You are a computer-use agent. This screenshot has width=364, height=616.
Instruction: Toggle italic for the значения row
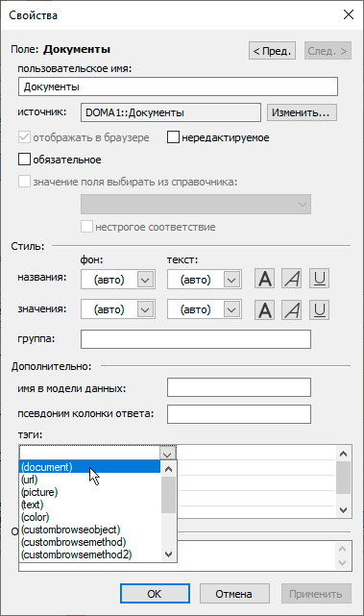[292, 309]
